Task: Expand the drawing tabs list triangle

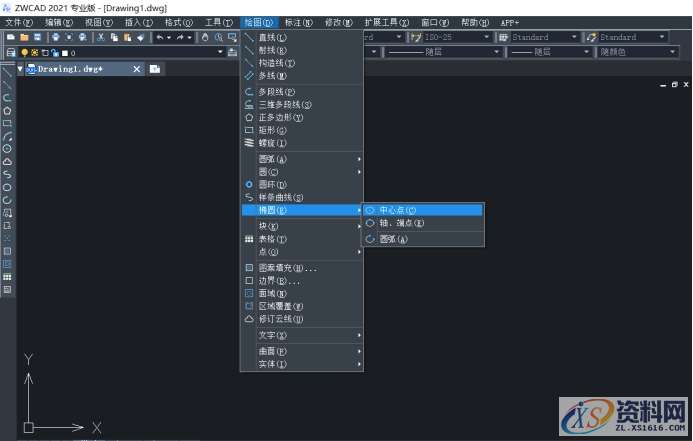Action: 20,69
